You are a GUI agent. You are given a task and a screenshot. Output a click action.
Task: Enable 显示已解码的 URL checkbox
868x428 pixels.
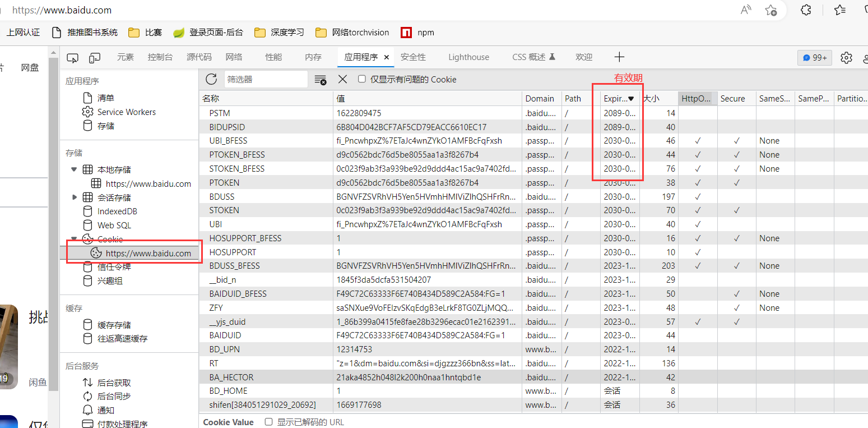coord(268,422)
